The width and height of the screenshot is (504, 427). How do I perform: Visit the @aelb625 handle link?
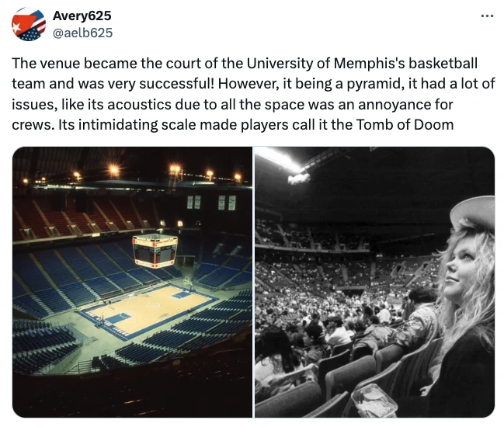(x=82, y=32)
